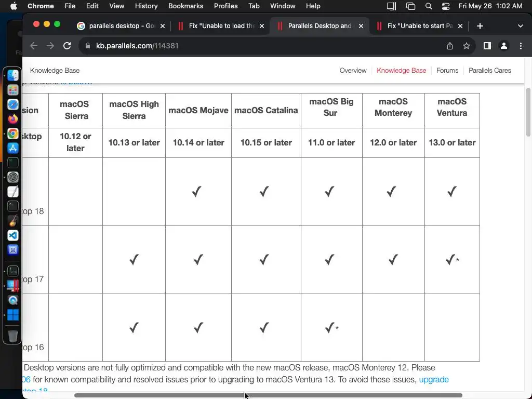
Task: Open Trash from the Dock
Action: click(13, 336)
